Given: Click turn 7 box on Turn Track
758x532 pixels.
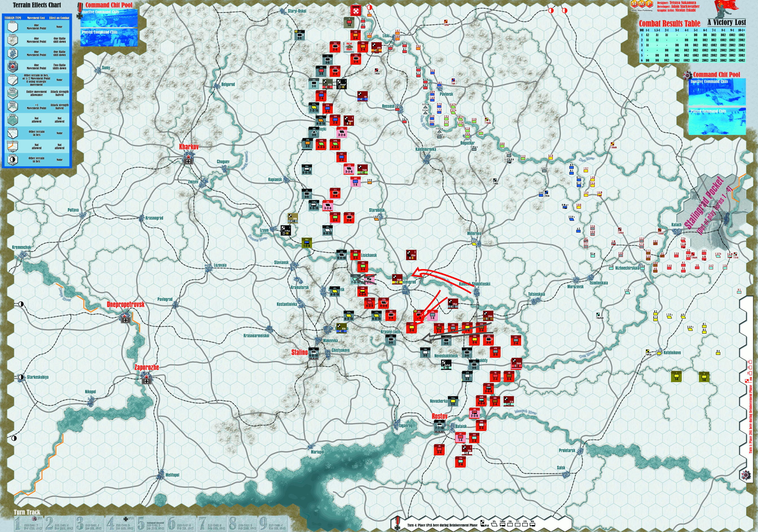Looking at the screenshot, I should click(x=213, y=524).
